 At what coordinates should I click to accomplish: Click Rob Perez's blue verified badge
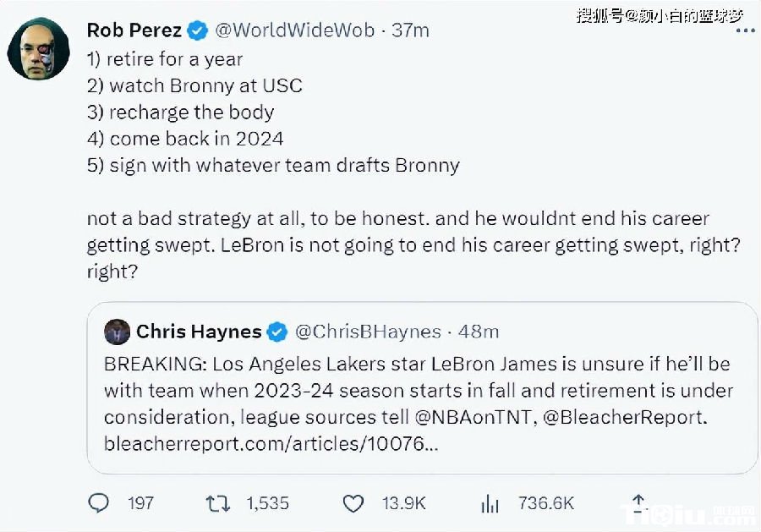[198, 30]
